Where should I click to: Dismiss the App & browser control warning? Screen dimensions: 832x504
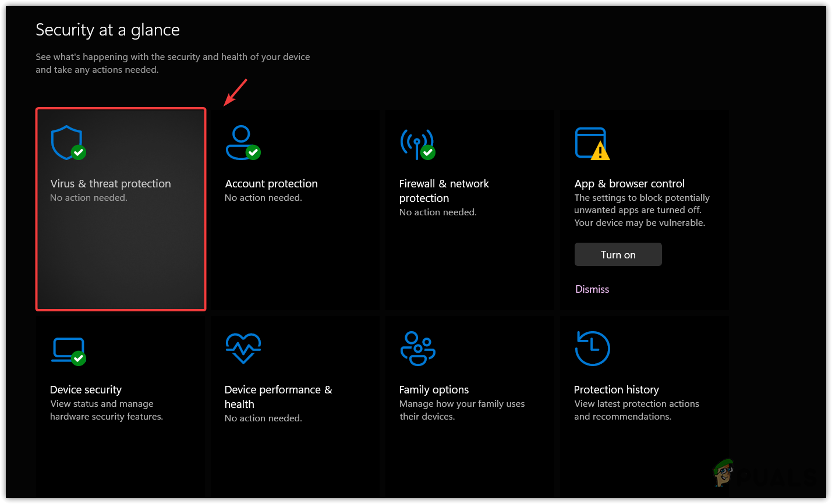(592, 289)
